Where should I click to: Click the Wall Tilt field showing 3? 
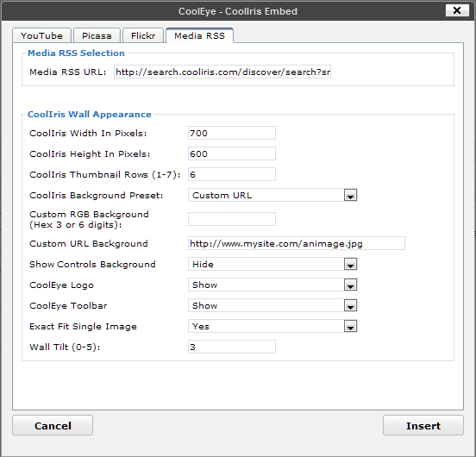[232, 347]
